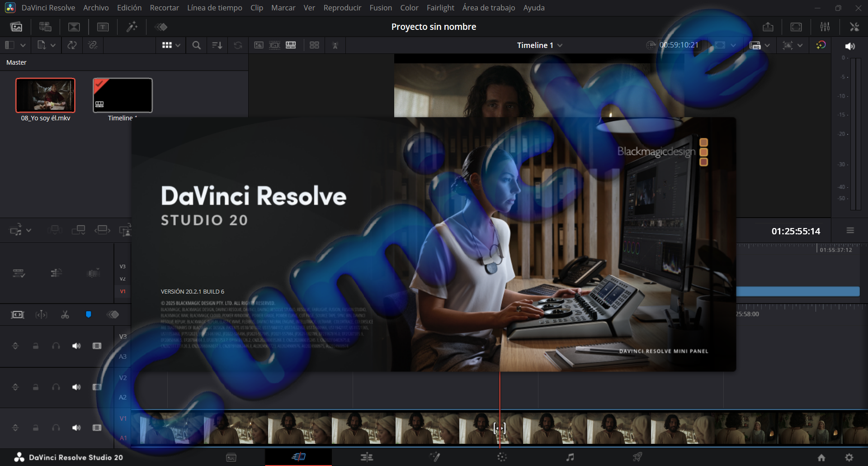Switch viewer to source tape mode
The height and width of the screenshot is (466, 868).
tap(274, 45)
